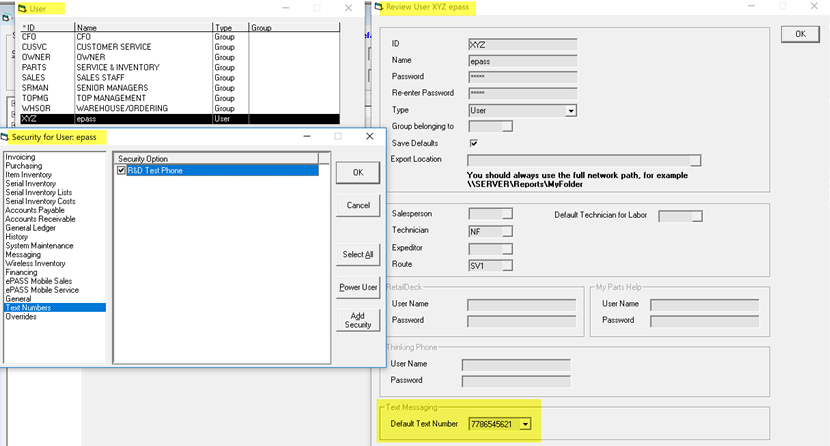This screenshot has width=830, height=446.
Task: Click the ID input field showing XYZ
Action: pyautogui.click(x=522, y=45)
